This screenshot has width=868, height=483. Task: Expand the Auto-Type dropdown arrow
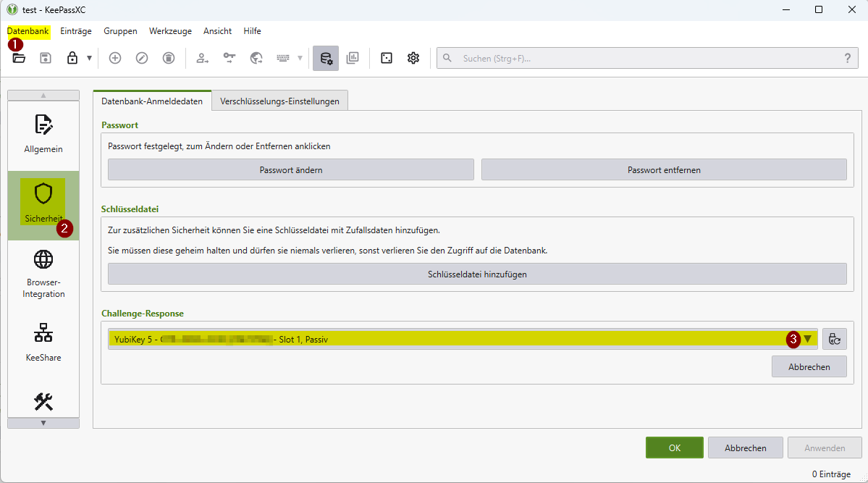(300, 58)
